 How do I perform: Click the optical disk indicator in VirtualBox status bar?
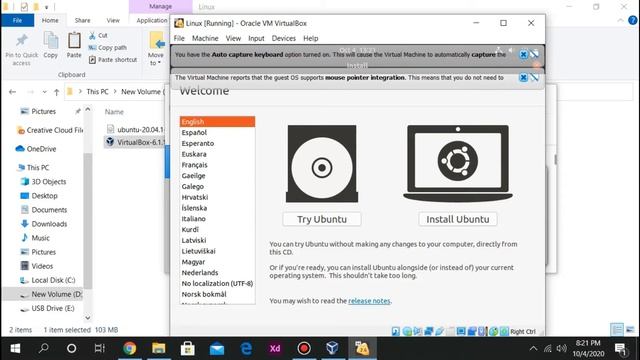point(407,331)
